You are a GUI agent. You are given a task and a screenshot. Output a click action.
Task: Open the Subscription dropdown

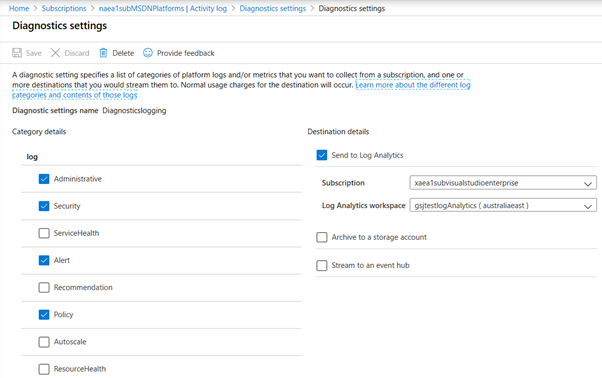pos(503,183)
